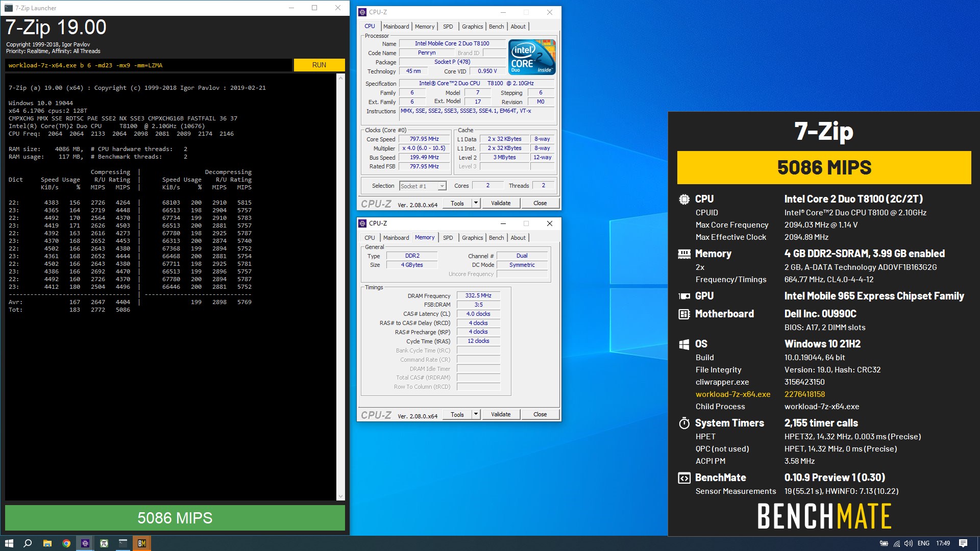
Task: Click the 7-Zip Launcher title bar icon
Action: pos(9,8)
